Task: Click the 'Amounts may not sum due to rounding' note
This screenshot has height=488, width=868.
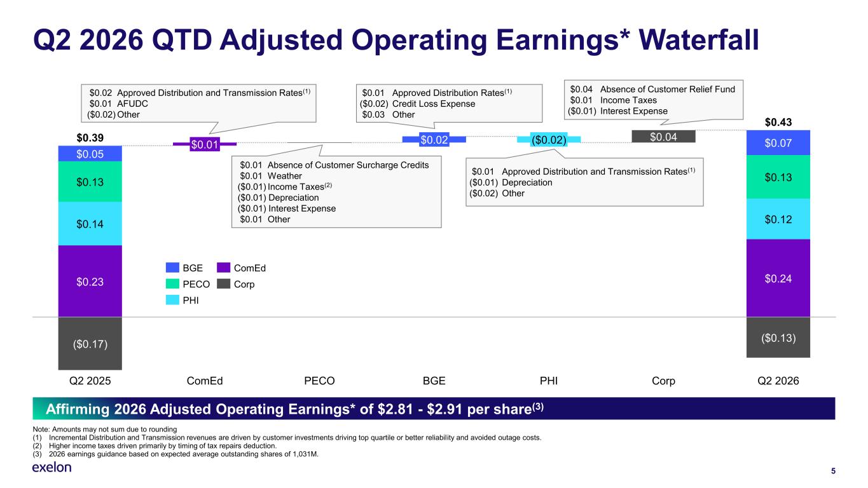Action: [104, 430]
